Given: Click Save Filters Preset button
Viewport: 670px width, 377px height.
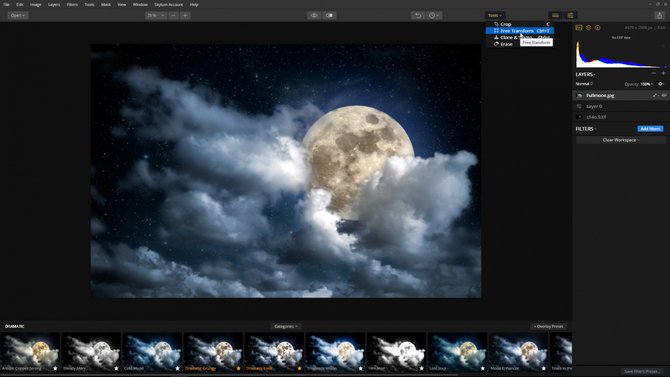Looking at the screenshot, I should [x=642, y=371].
